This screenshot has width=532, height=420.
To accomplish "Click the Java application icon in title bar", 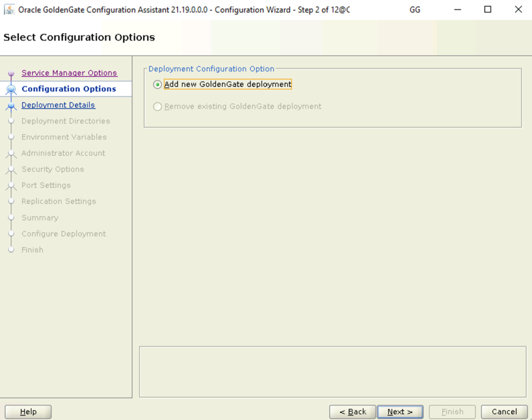I will tap(9, 9).
